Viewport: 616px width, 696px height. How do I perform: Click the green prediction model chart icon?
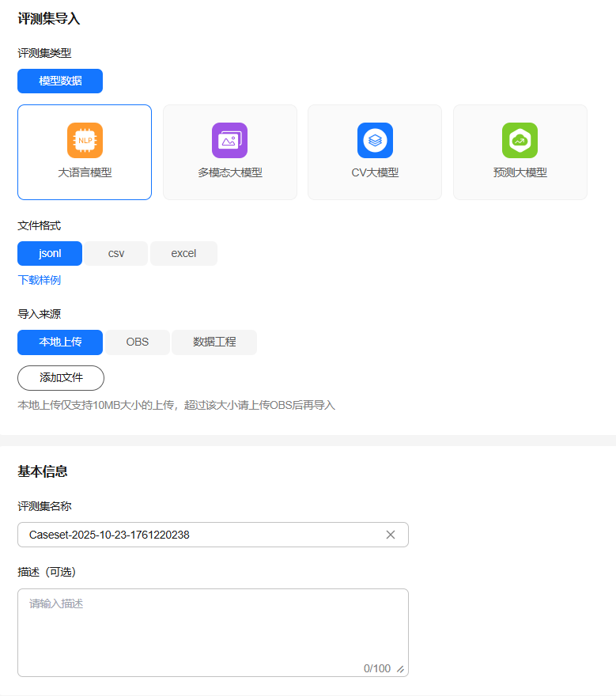click(520, 140)
